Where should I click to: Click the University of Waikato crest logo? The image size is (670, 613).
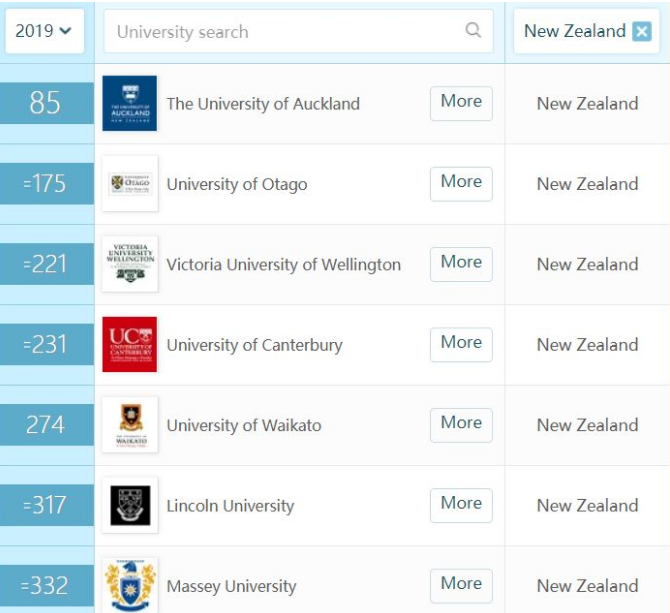point(130,425)
